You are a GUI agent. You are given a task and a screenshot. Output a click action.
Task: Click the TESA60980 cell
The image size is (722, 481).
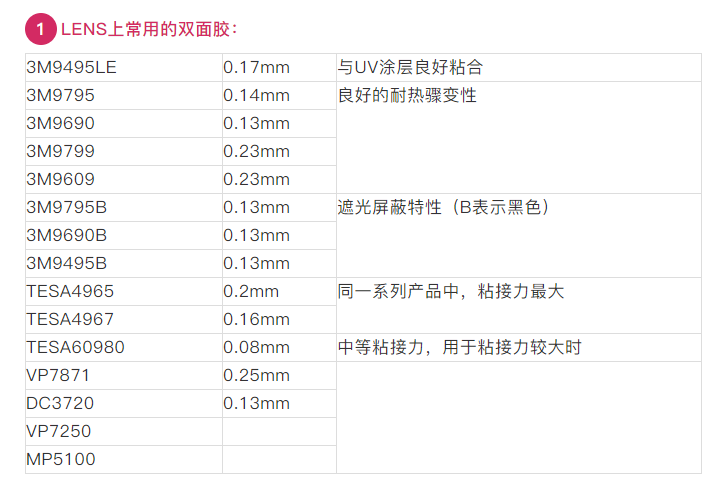[124, 348]
